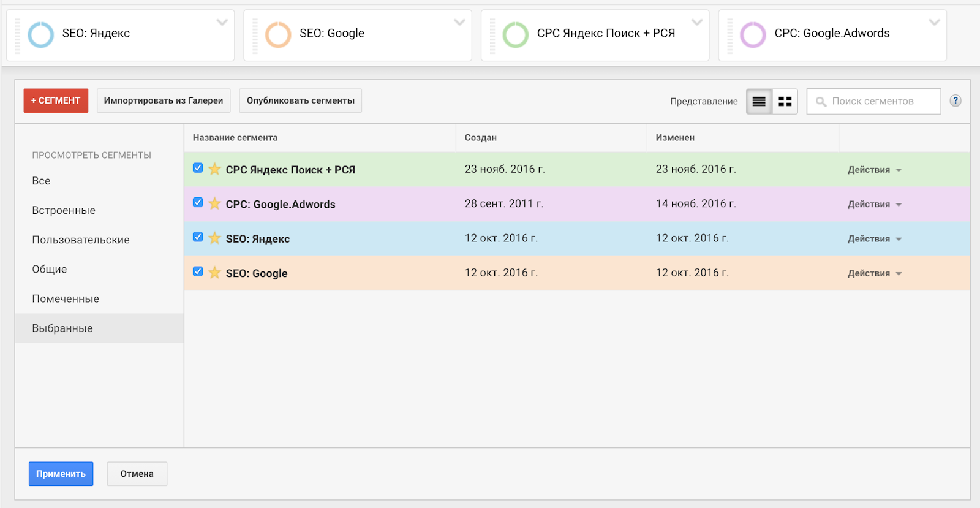Click drag handle of CPC: Google.Adwords card
Viewport: 980px width, 508px height.
[729, 36]
